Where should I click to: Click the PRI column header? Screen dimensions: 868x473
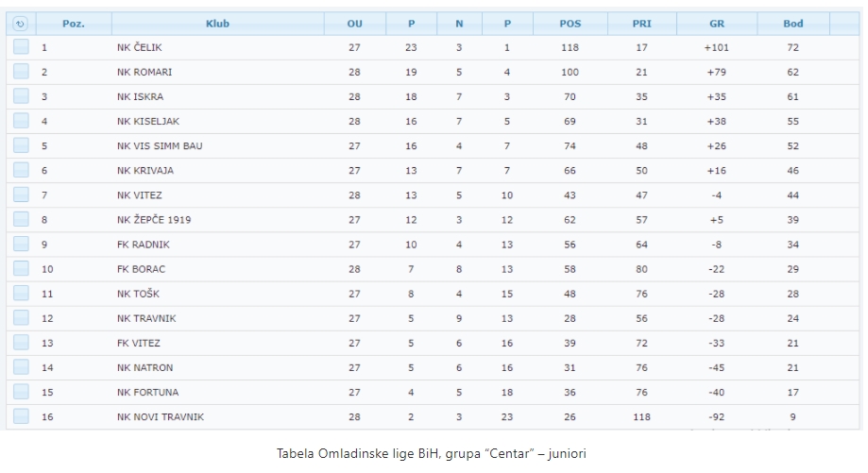click(x=642, y=24)
